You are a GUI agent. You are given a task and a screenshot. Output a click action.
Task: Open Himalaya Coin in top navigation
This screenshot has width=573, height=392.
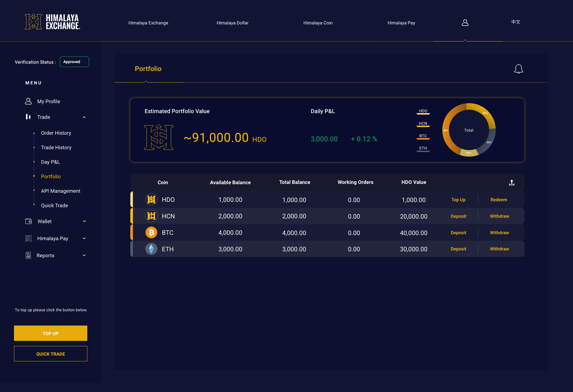tap(318, 23)
